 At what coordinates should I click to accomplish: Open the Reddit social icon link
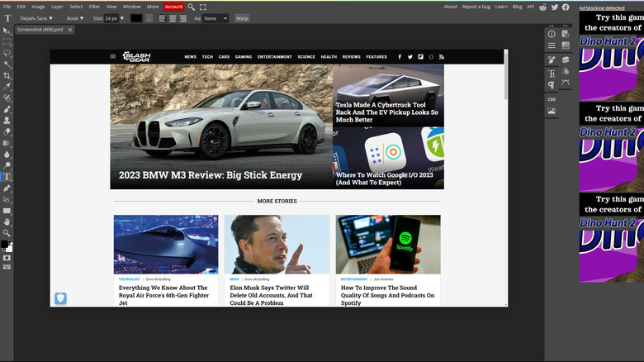[x=543, y=7]
